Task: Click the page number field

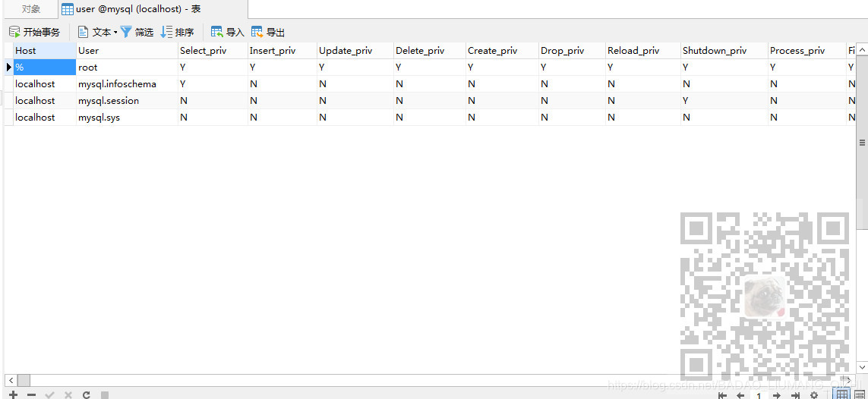Action: coord(759,395)
